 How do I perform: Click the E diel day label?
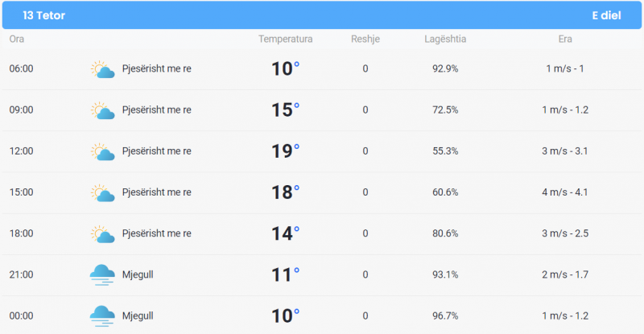[x=606, y=15]
